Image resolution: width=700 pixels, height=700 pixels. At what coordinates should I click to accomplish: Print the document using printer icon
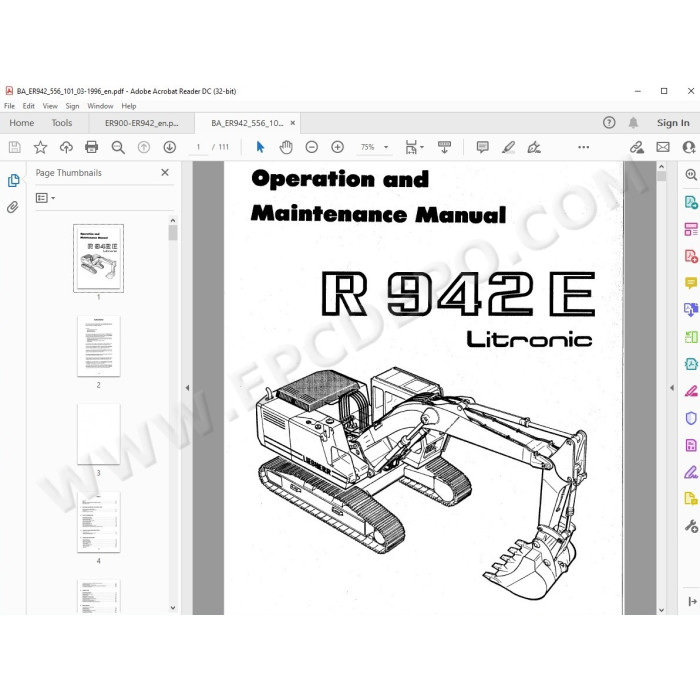(x=92, y=147)
